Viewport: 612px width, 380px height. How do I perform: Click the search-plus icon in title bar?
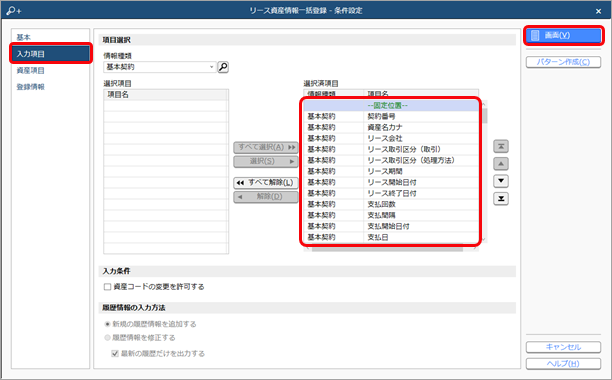coord(14,11)
